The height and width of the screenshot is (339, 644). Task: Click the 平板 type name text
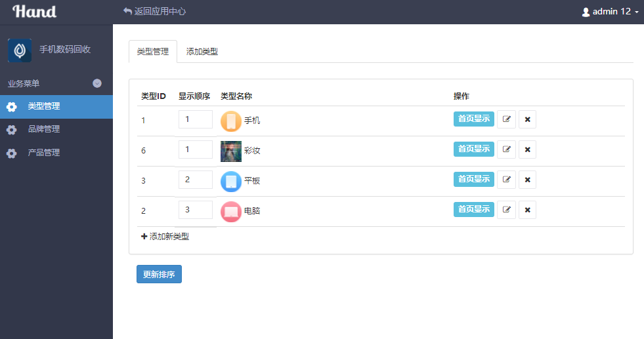coord(252,181)
